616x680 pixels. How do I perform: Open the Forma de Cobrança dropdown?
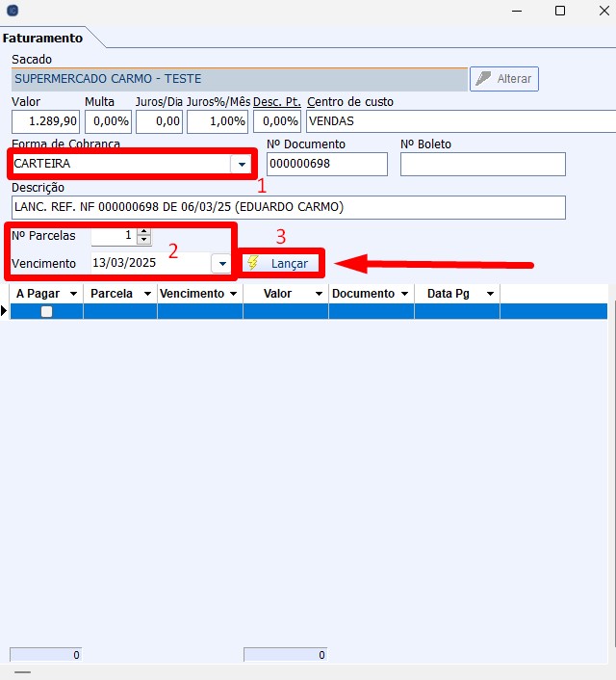[x=239, y=165]
